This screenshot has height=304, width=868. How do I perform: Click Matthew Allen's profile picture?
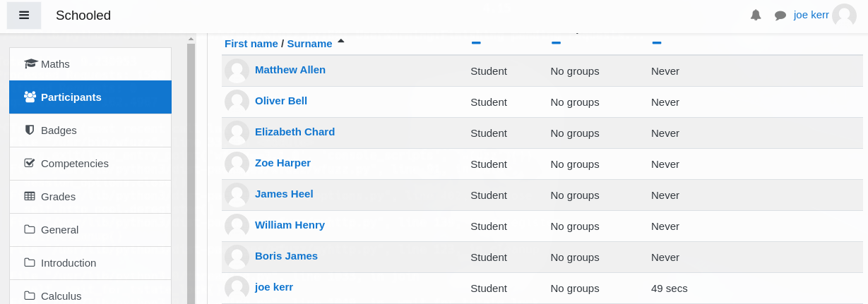pyautogui.click(x=237, y=71)
